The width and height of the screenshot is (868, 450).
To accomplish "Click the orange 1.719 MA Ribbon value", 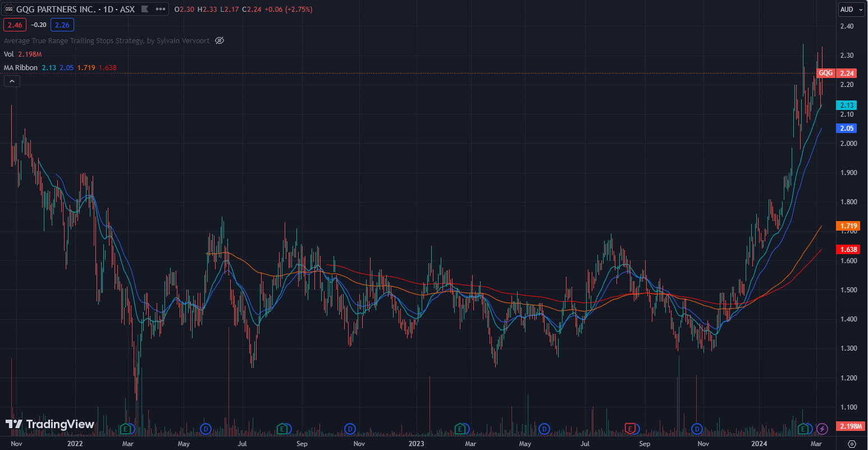I will pos(86,67).
